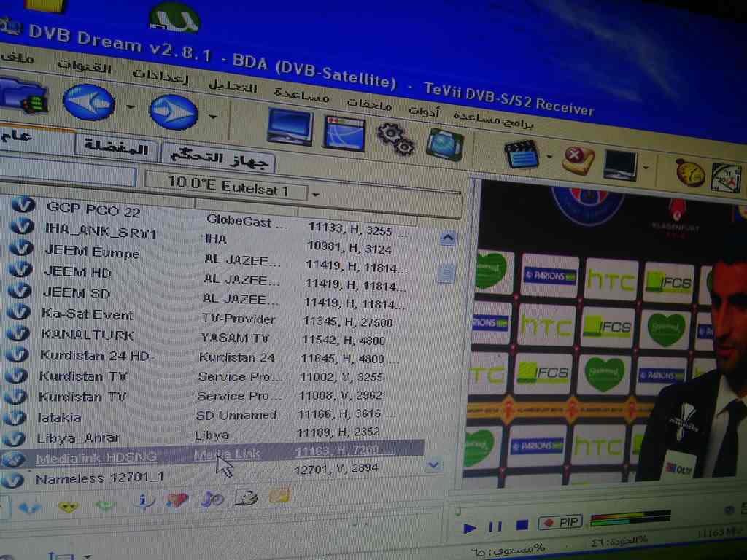747x560 pixels.
Task: Select the JEEM SD channel
Action: click(76, 292)
